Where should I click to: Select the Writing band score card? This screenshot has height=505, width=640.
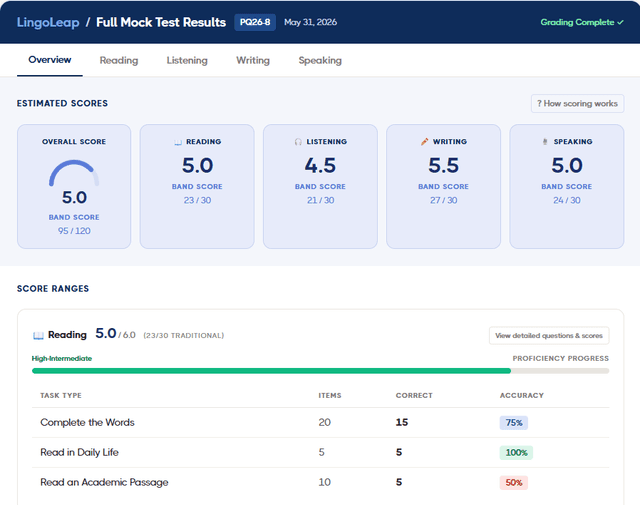[x=444, y=187]
